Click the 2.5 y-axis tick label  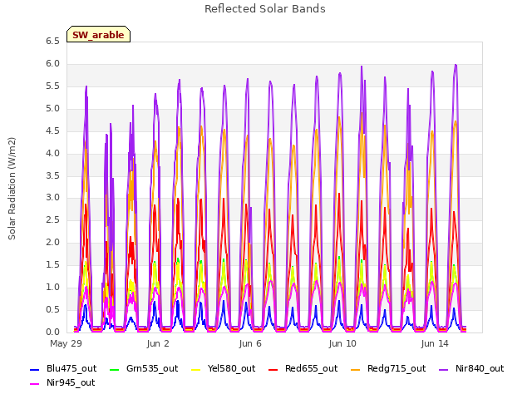click(x=52, y=219)
